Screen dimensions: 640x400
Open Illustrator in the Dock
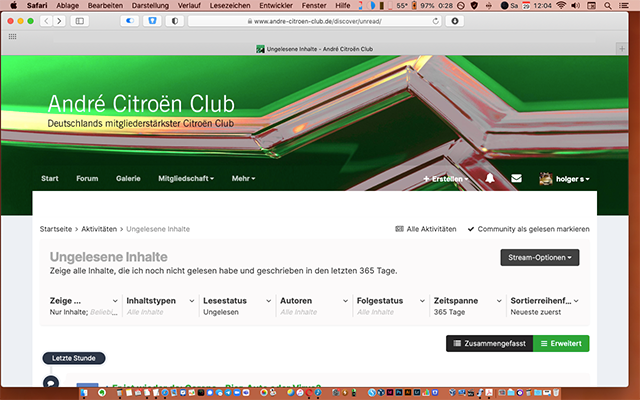(407, 393)
